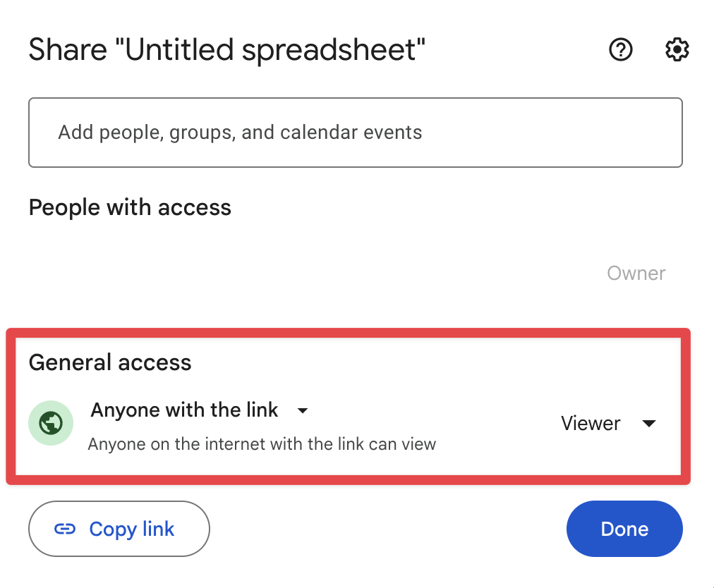
Task: Click the 'Copy link' blue text label
Action: click(132, 529)
